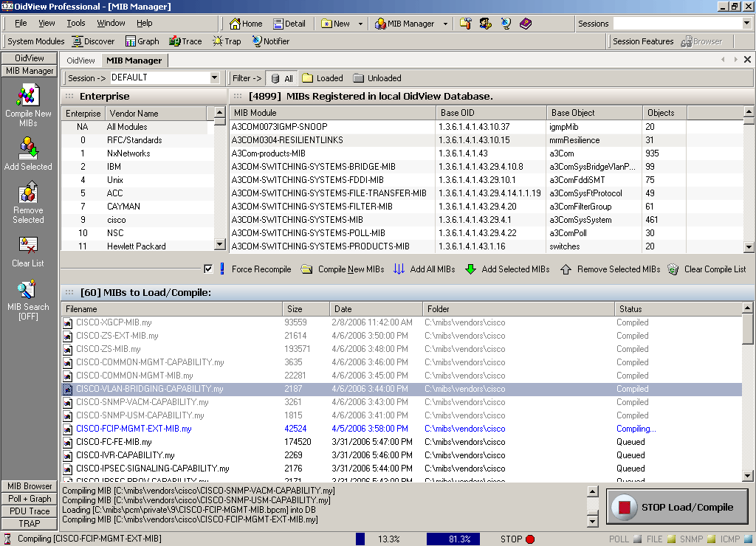Open the Tools menu

(76, 24)
